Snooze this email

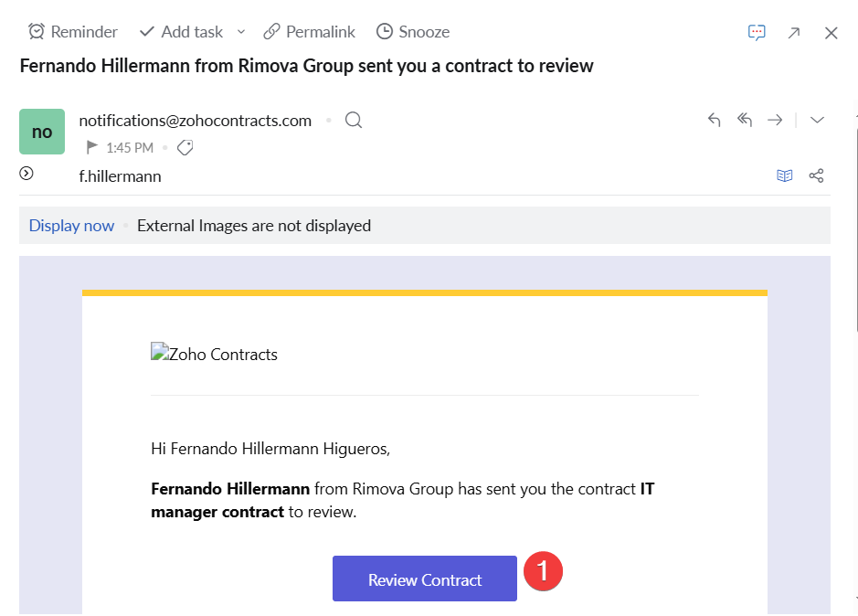tap(413, 32)
